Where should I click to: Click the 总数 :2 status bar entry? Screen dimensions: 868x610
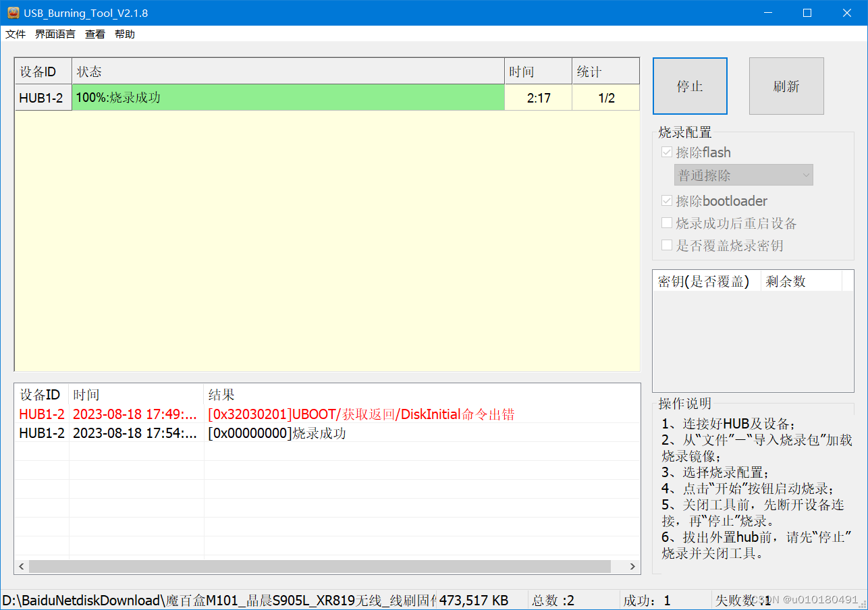tap(553, 600)
